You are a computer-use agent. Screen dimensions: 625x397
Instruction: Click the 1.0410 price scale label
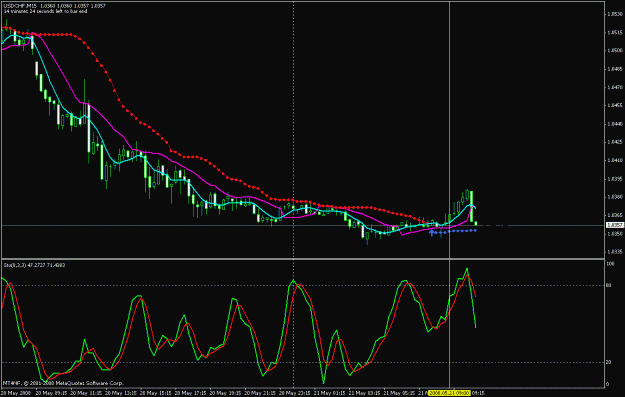tap(615, 160)
